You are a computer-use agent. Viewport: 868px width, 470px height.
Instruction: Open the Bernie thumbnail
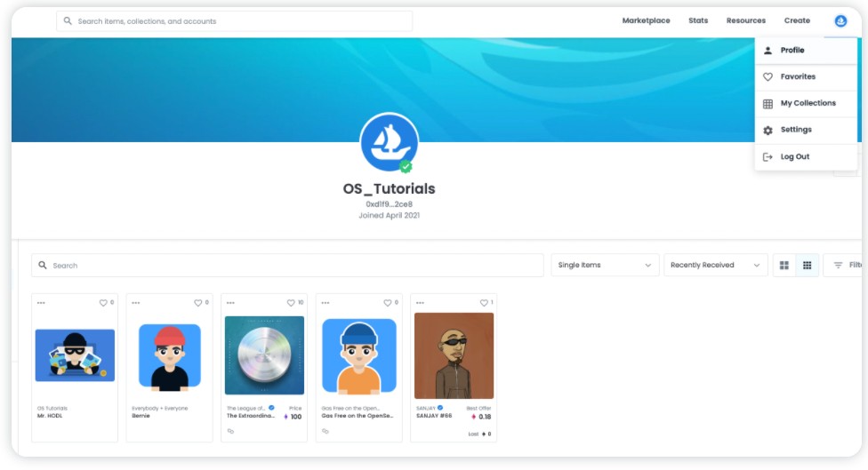point(169,357)
